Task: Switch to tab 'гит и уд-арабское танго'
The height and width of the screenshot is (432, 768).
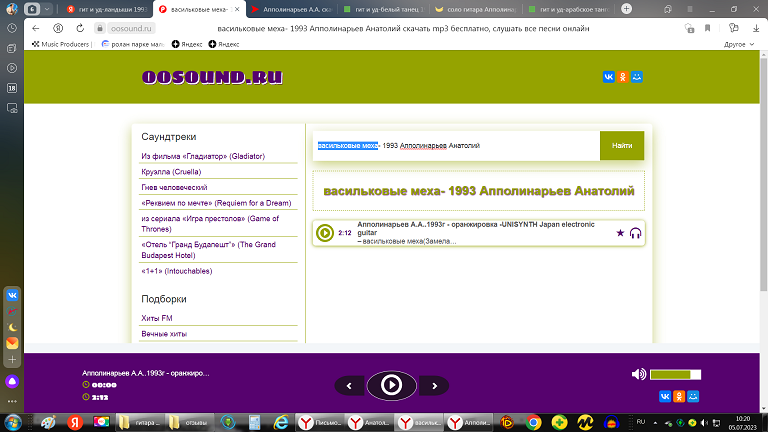Action: point(568,9)
